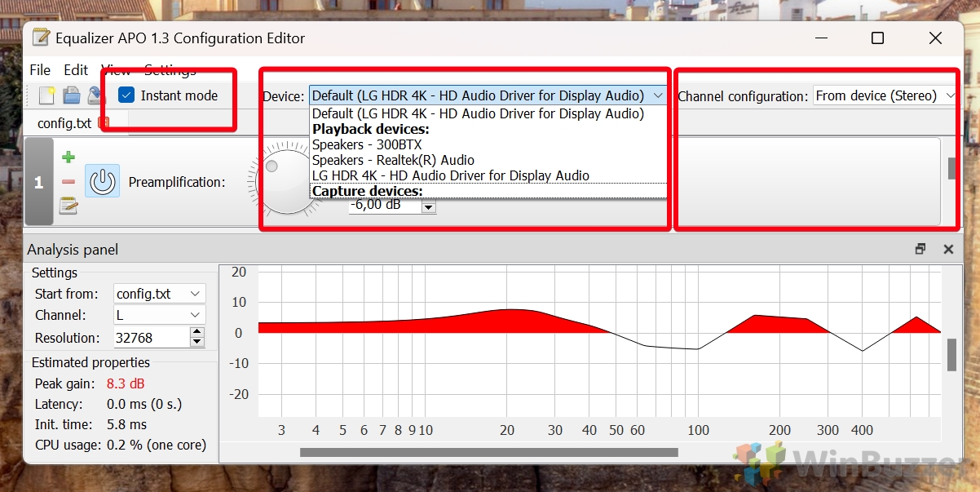
Task: Click the -6,00 dB gain field
Action: 385,206
